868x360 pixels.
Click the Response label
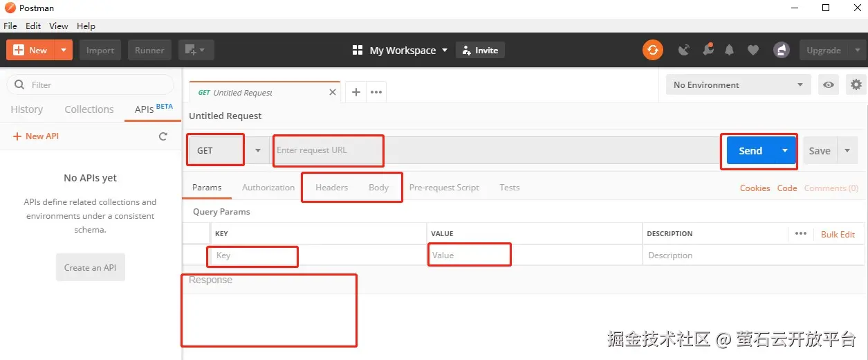click(210, 280)
